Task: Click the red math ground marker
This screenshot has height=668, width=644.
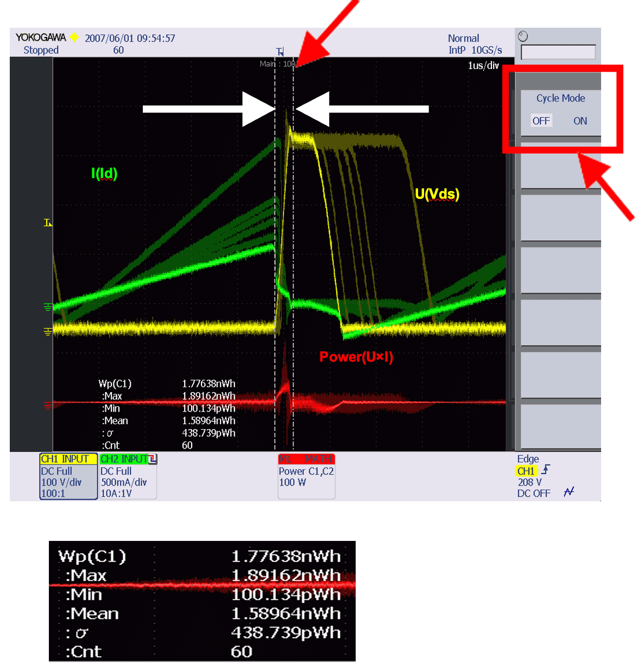Action: coord(48,405)
